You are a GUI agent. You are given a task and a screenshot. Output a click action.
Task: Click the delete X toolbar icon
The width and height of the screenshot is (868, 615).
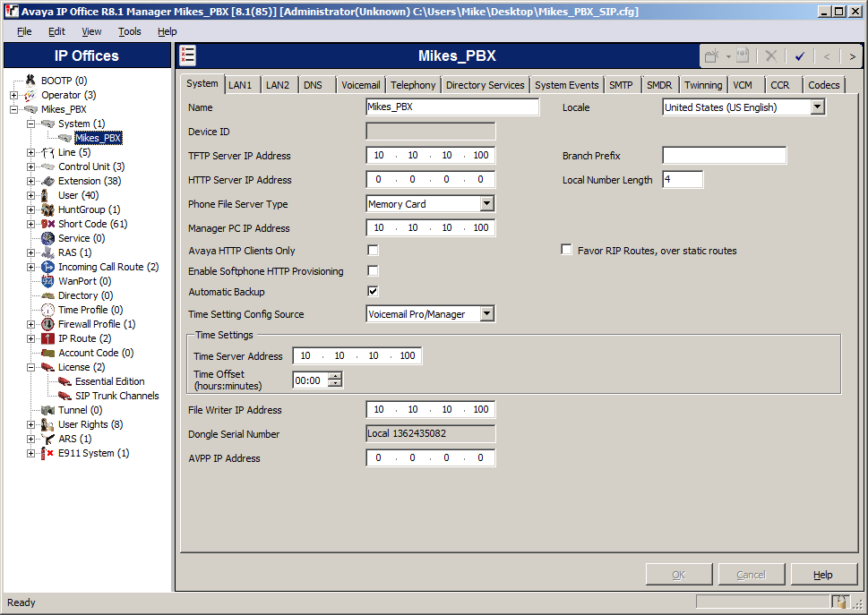click(771, 56)
